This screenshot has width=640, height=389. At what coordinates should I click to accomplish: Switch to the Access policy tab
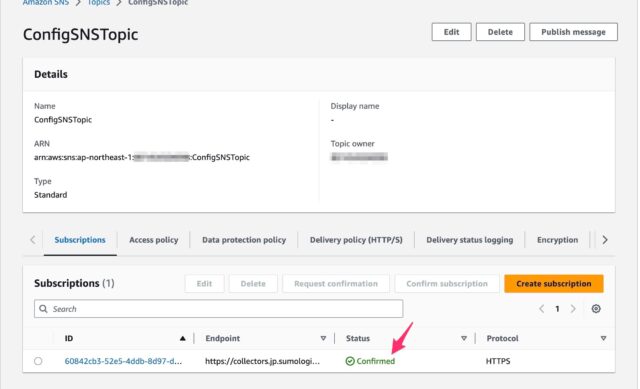[153, 240]
